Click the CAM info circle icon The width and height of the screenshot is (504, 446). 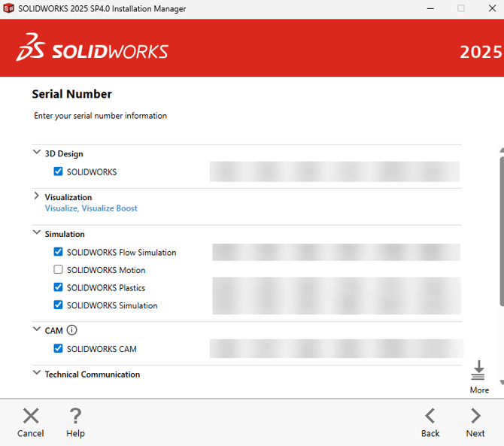click(71, 330)
